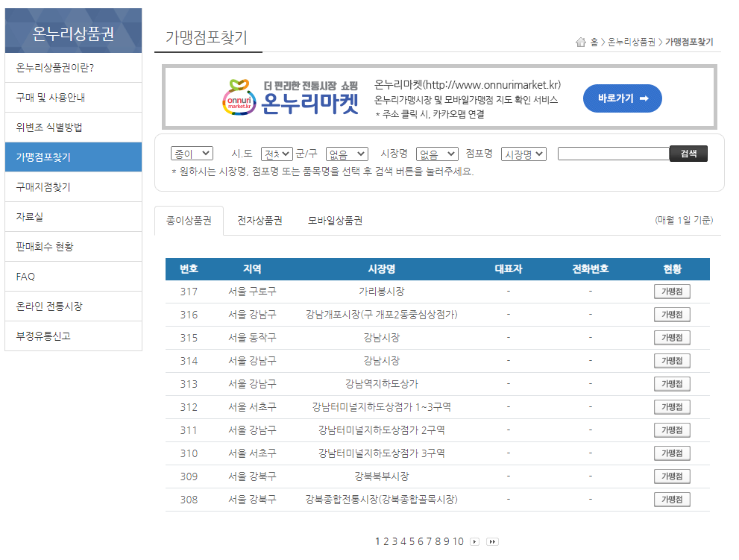Open 구매 및 사용안내 sidebar menu

click(x=74, y=98)
